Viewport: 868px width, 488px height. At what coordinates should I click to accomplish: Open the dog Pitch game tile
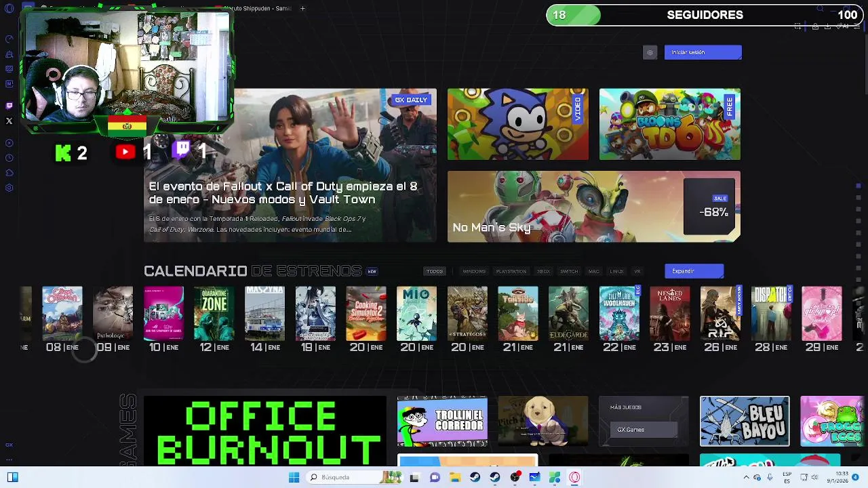[x=543, y=422]
